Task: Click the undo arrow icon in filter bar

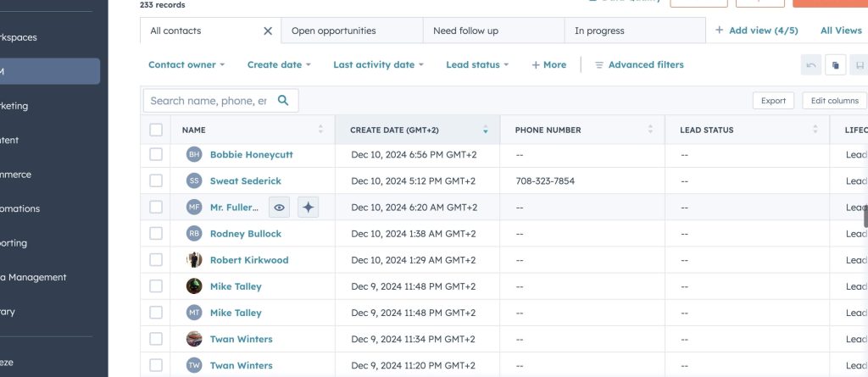Action: coord(811,65)
